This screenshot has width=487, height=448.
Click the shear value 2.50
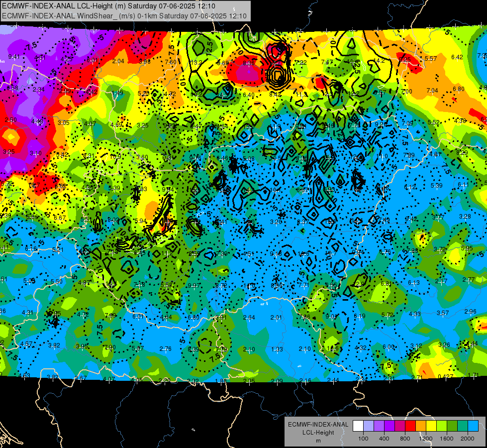(x=11, y=119)
